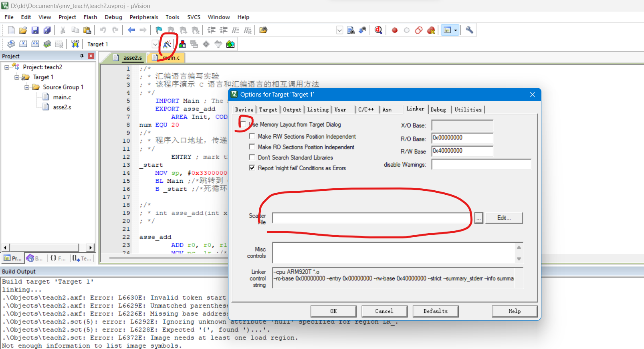
Task: Open Find in Files toolbar icon
Action: (263, 30)
